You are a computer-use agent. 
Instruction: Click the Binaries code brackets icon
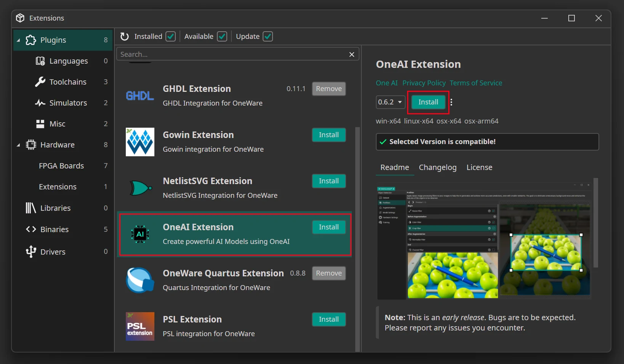tap(31, 229)
